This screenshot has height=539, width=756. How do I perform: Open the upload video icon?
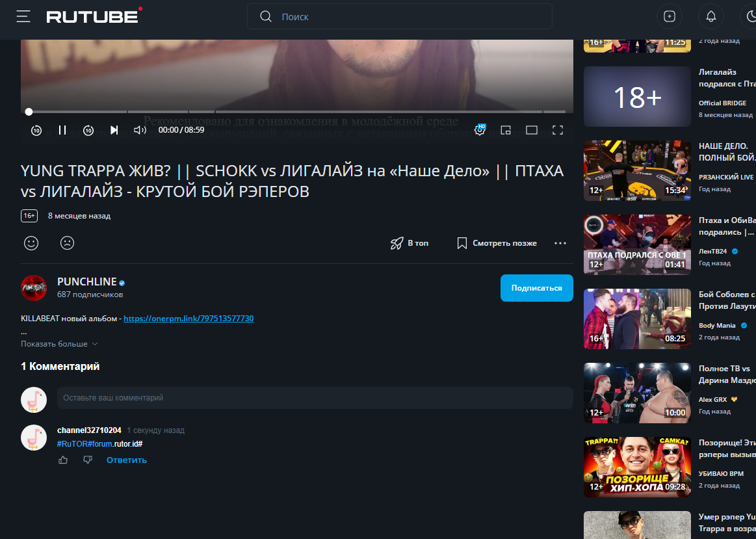tap(669, 16)
